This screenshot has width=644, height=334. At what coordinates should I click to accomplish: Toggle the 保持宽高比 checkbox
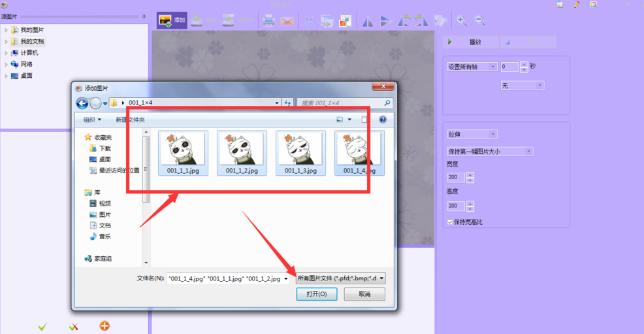click(x=450, y=222)
